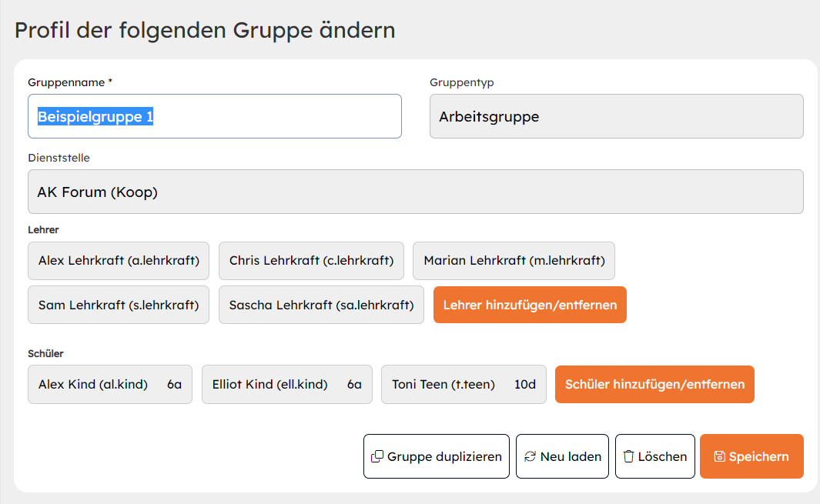Select teacher chip Alex Lehrkraft

[119, 261]
